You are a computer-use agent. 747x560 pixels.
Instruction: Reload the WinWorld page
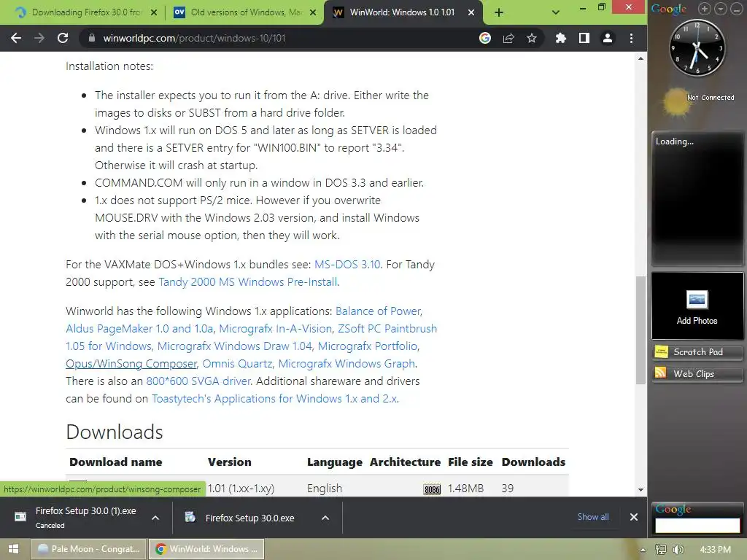pos(63,38)
